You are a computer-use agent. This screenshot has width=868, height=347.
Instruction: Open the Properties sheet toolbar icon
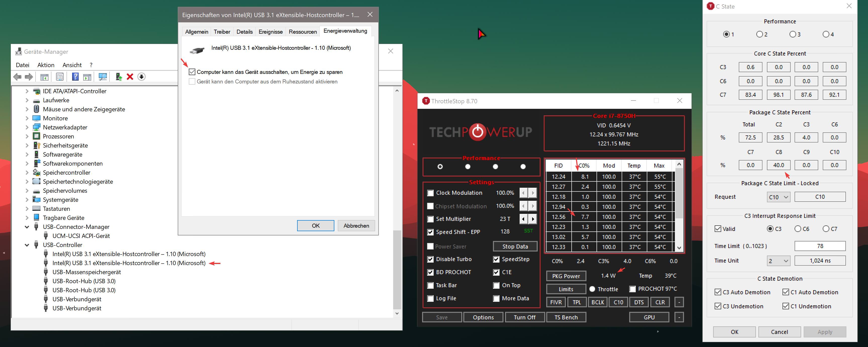(x=60, y=77)
